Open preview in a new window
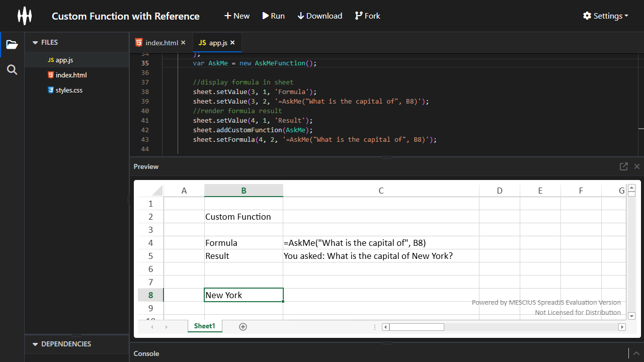This screenshot has width=644, height=362. click(x=623, y=166)
